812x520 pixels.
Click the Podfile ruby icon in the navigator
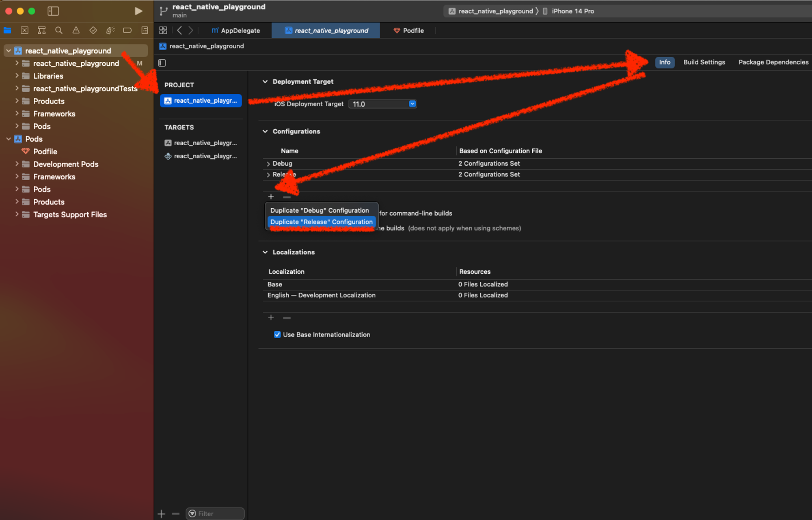(26, 151)
